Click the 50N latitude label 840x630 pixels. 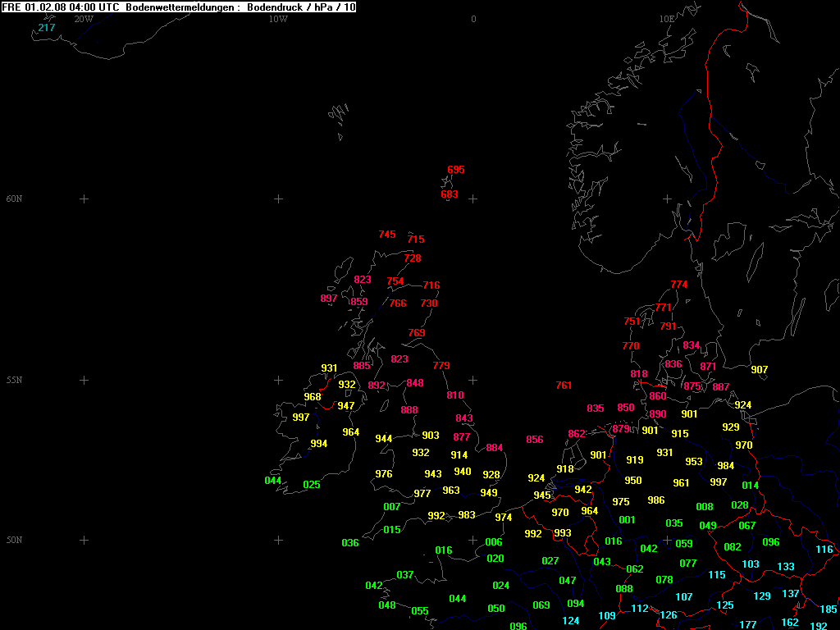coord(14,541)
